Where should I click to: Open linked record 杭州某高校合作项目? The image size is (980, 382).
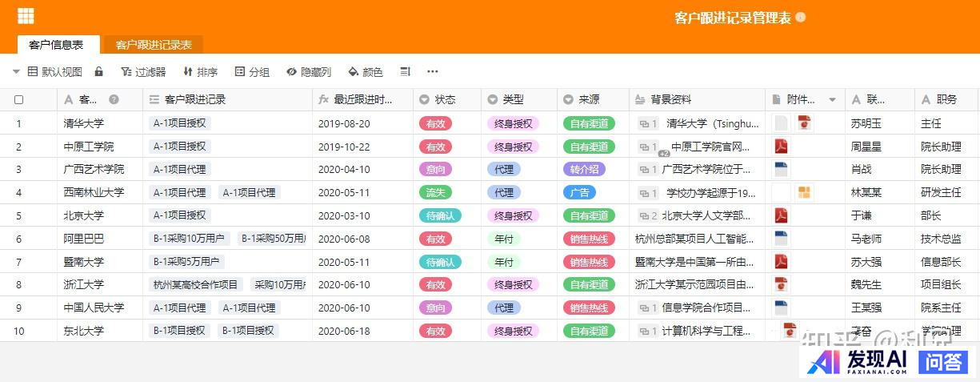(196, 284)
